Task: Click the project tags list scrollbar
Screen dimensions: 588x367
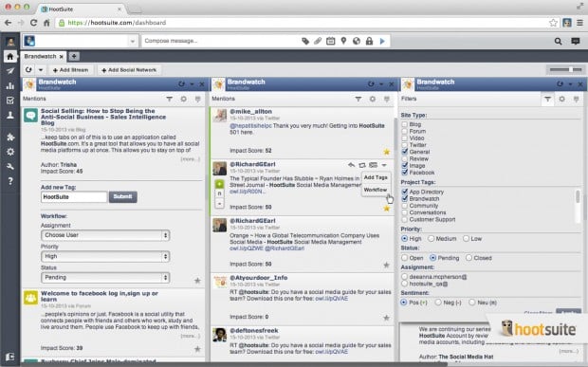Action: [578, 197]
